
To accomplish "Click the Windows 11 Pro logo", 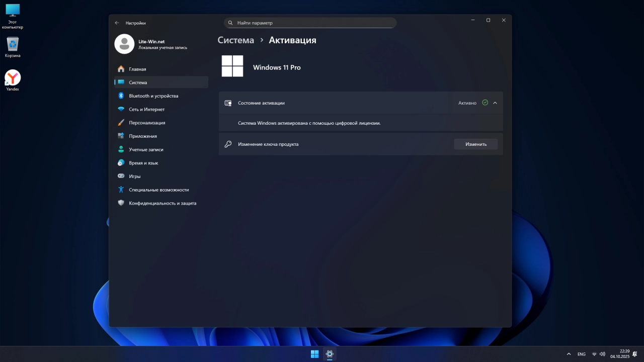I will [x=232, y=66].
